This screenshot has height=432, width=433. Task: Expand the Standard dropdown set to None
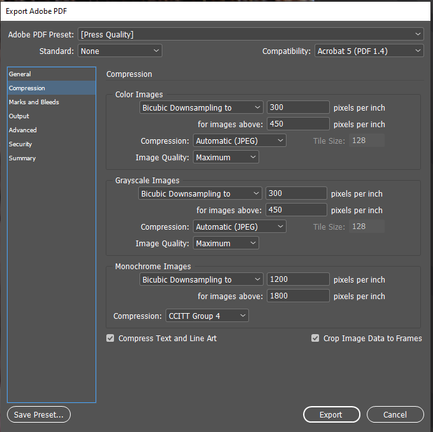pyautogui.click(x=120, y=51)
